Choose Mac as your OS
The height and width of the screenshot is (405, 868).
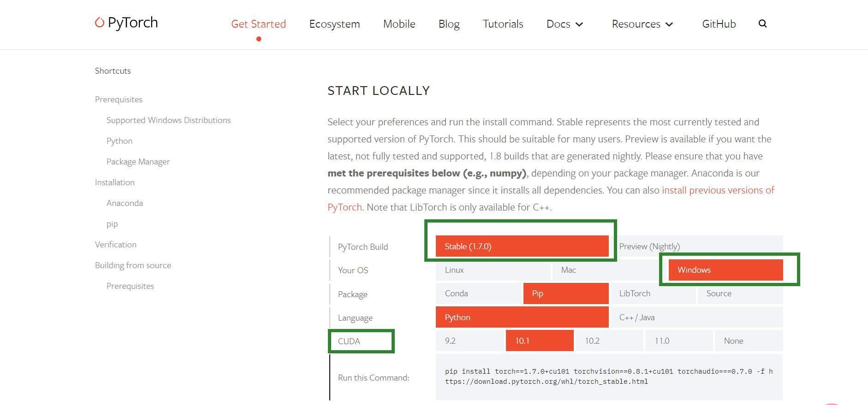(609, 270)
